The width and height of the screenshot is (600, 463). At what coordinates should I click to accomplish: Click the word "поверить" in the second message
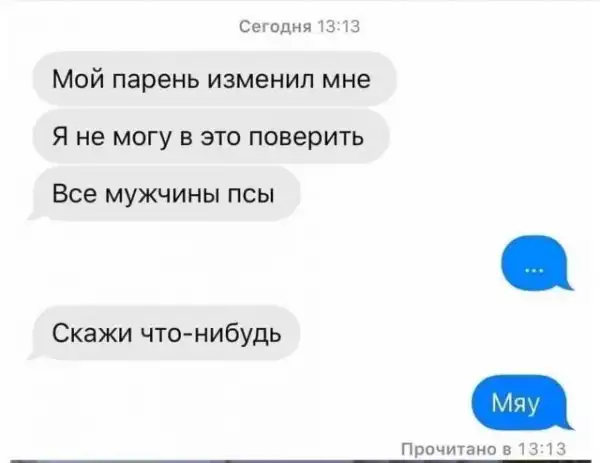(307, 137)
